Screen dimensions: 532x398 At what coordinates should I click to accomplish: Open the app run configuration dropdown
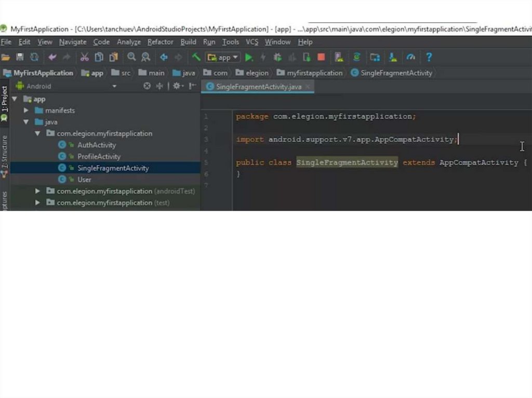click(223, 57)
